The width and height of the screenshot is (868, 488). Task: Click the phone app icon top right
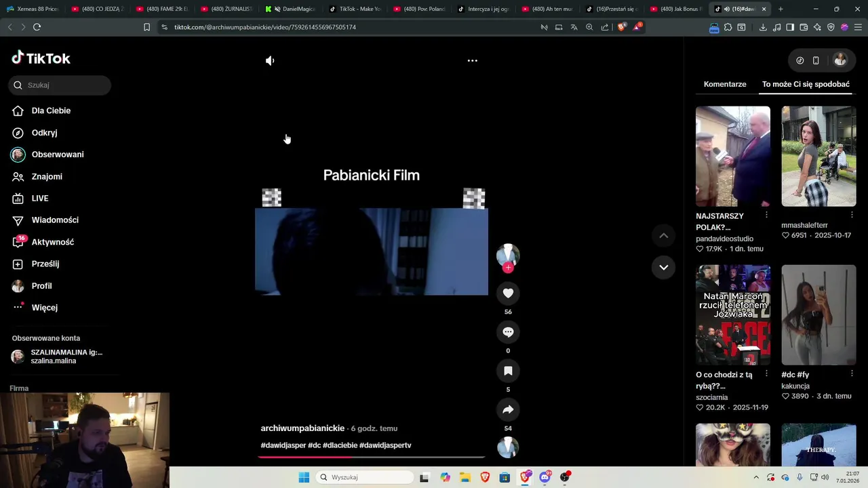coord(816,60)
